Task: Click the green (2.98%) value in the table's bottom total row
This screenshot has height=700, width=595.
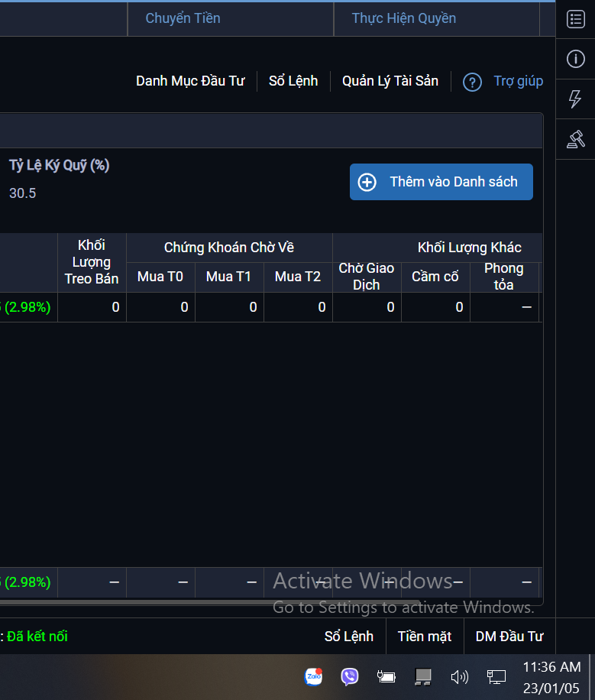Action: 27,582
